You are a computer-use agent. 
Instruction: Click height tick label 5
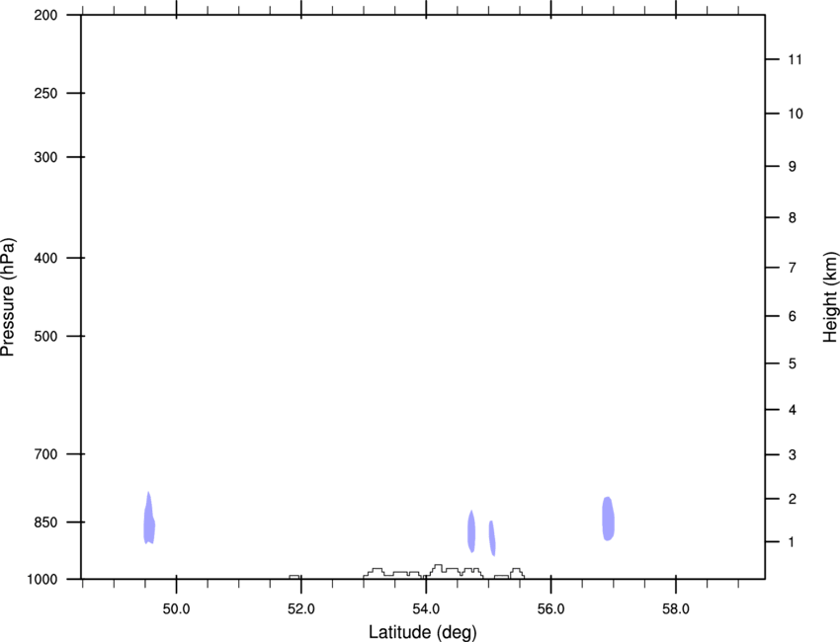tap(793, 364)
